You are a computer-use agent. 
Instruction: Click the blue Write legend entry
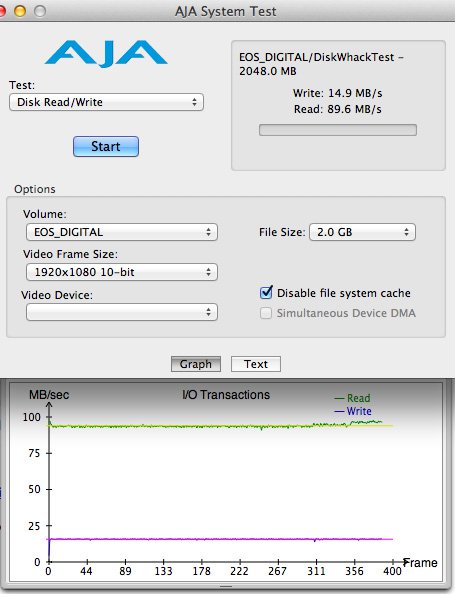click(353, 411)
